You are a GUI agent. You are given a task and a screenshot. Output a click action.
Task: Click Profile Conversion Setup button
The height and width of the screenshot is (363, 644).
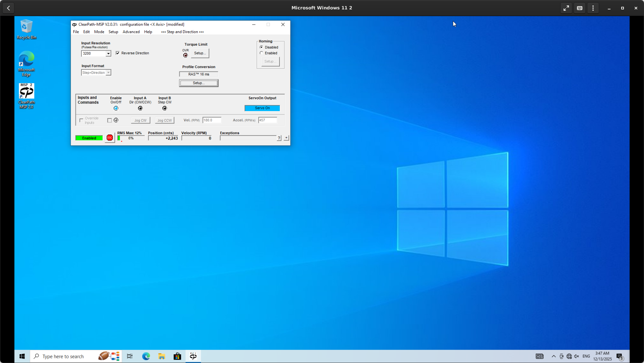[199, 83]
